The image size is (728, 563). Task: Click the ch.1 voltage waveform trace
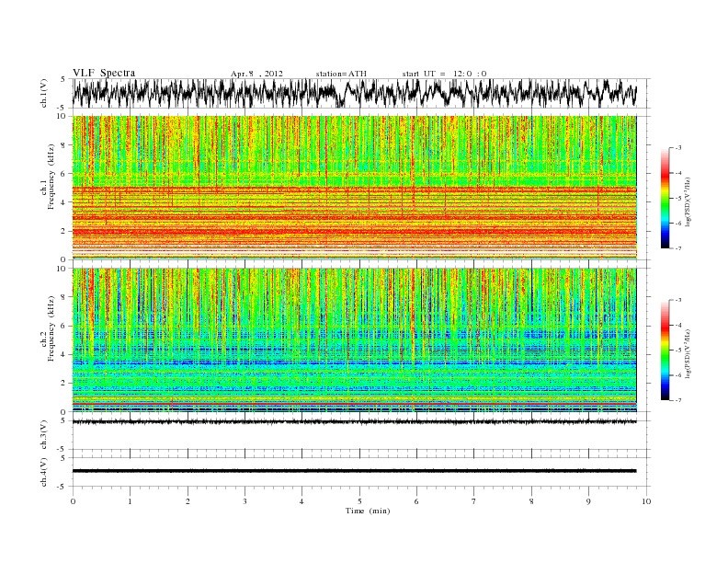click(x=354, y=93)
